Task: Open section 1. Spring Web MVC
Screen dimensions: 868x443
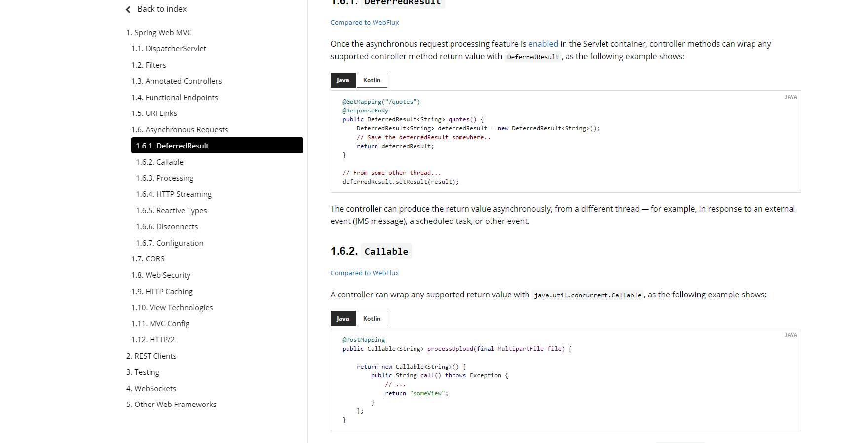Action: click(159, 33)
